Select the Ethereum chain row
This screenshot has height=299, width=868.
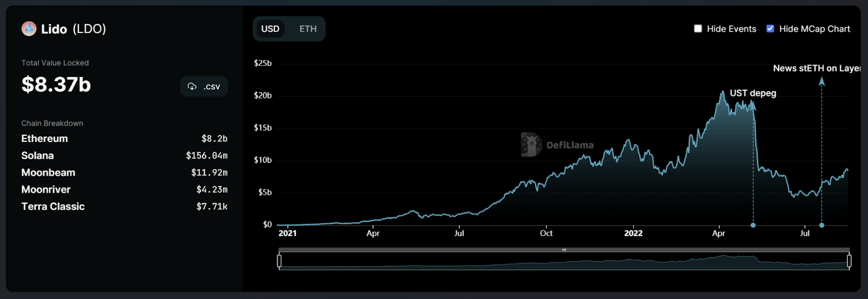124,139
